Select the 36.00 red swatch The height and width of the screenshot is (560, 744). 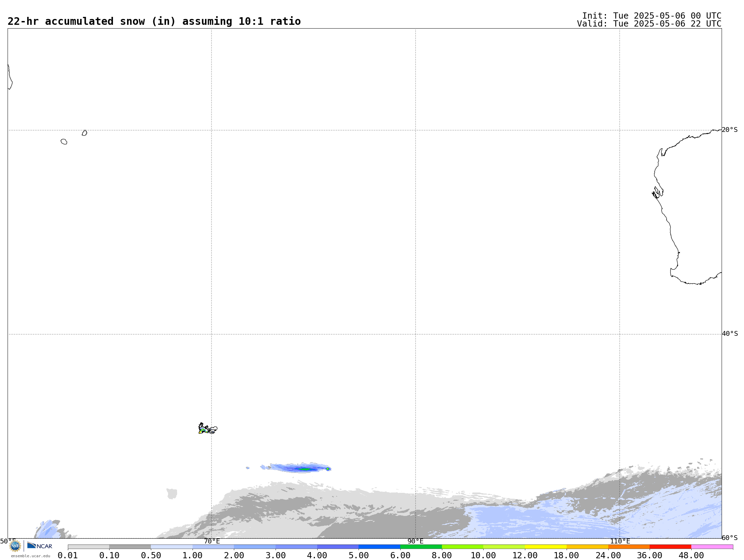click(670, 547)
